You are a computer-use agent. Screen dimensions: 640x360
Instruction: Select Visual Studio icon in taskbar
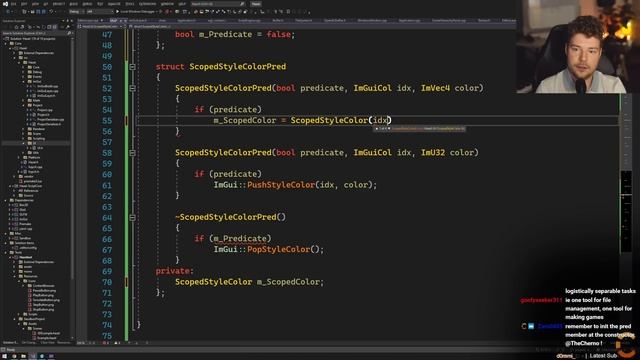(x=33, y=356)
